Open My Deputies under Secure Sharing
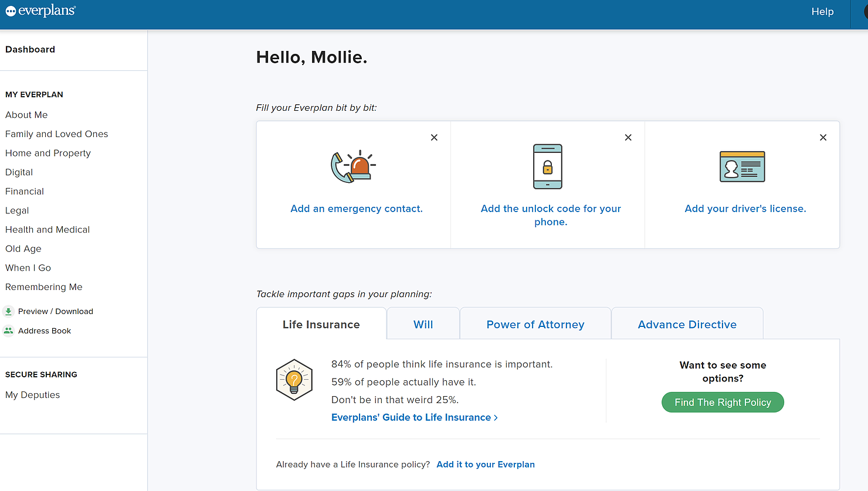The height and width of the screenshot is (491, 868). (x=33, y=395)
